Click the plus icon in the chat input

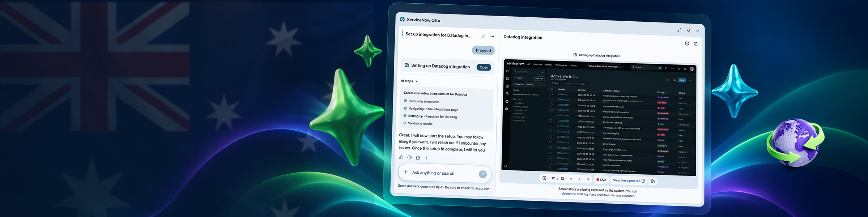pos(406,172)
